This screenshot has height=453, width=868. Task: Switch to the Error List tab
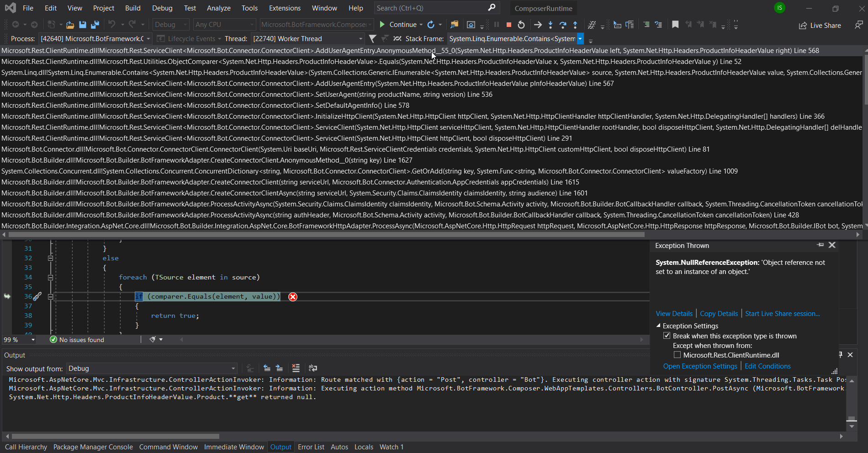click(311, 447)
